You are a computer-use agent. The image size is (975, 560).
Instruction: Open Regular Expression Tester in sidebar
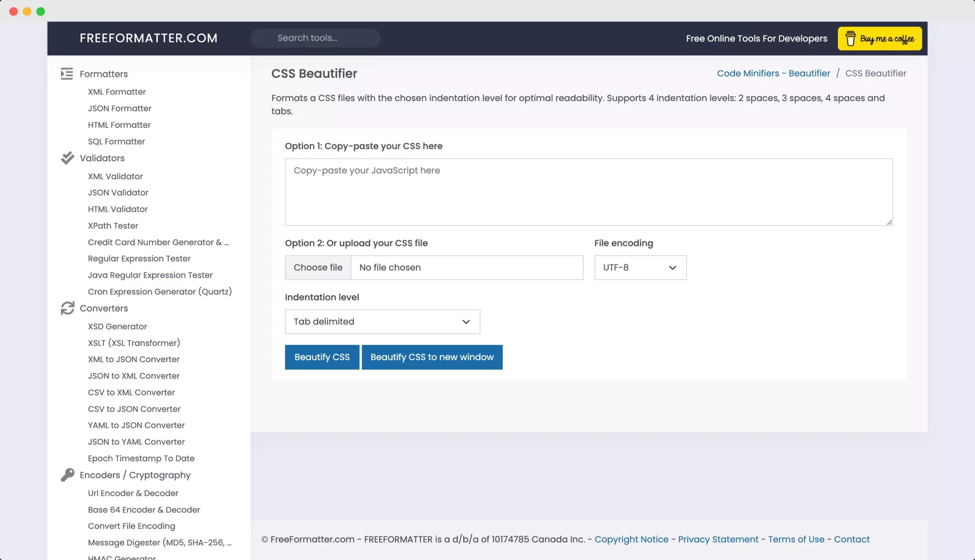(x=139, y=258)
